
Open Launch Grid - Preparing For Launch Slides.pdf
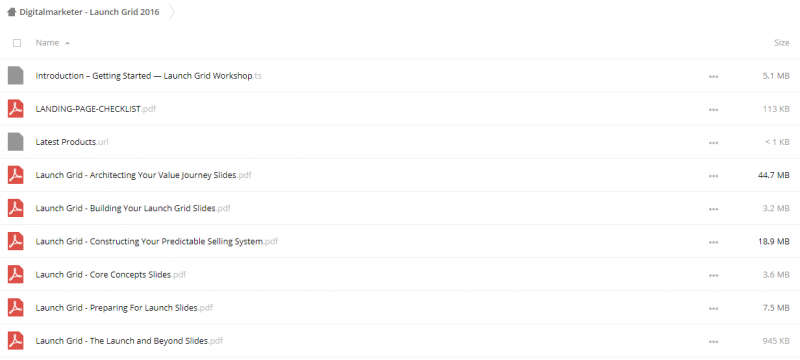pyautogui.click(x=124, y=307)
